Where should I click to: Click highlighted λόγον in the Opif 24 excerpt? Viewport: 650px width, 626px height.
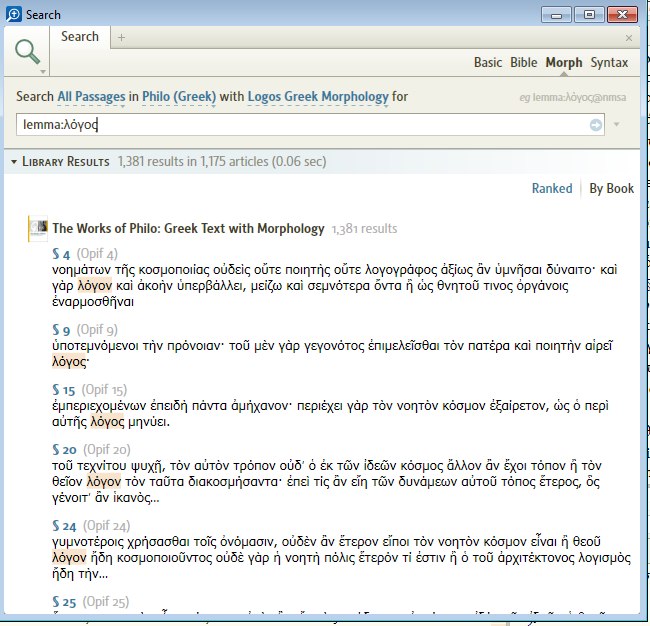click(69, 558)
